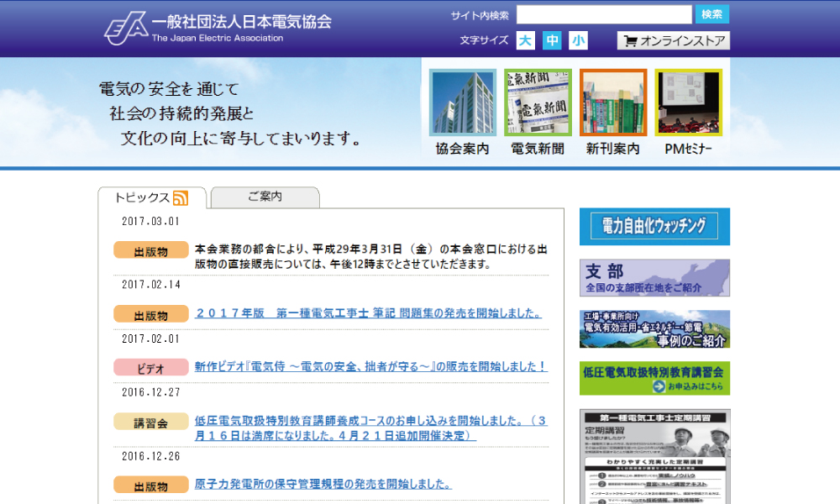Screen dimensions: 840x504
Task: Set text size to large (大)
Action: 526,40
